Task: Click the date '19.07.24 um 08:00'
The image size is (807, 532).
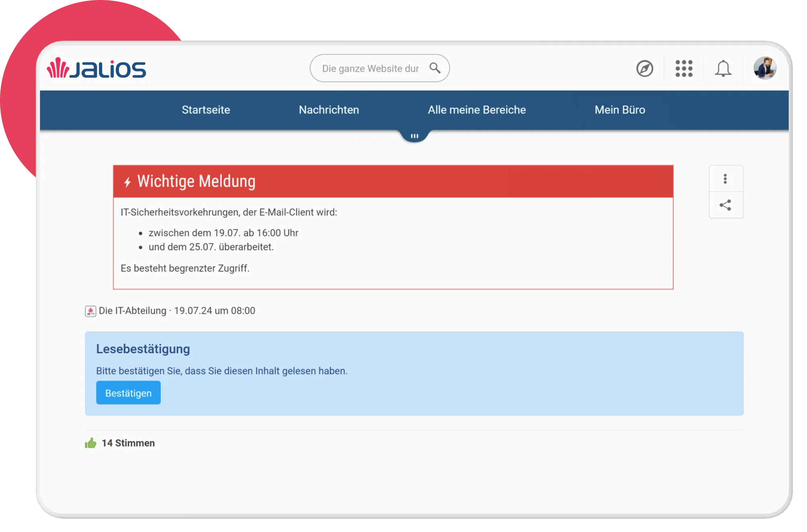Action: tap(215, 311)
